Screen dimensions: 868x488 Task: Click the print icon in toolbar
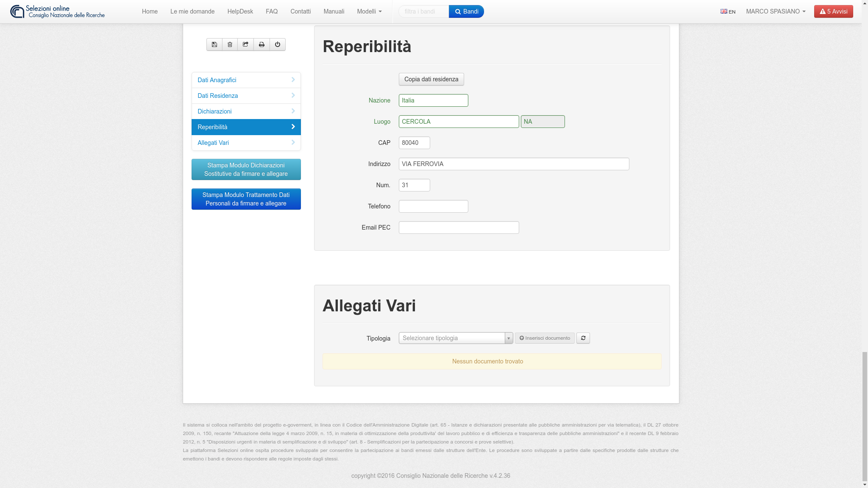point(262,44)
